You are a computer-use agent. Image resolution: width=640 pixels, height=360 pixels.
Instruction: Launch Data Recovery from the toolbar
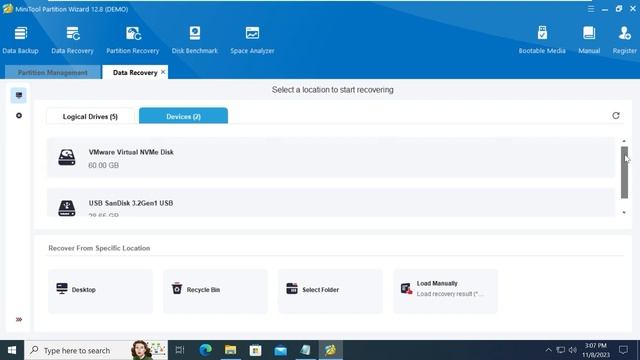(72, 40)
